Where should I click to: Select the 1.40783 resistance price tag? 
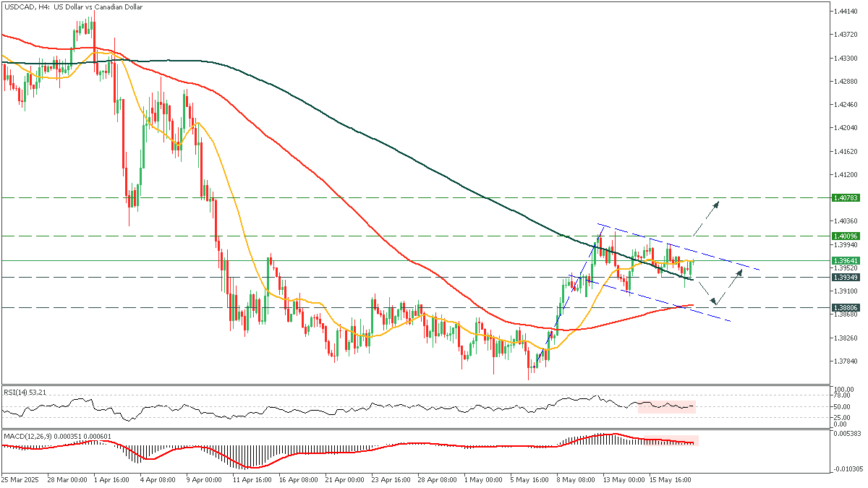pyautogui.click(x=845, y=197)
